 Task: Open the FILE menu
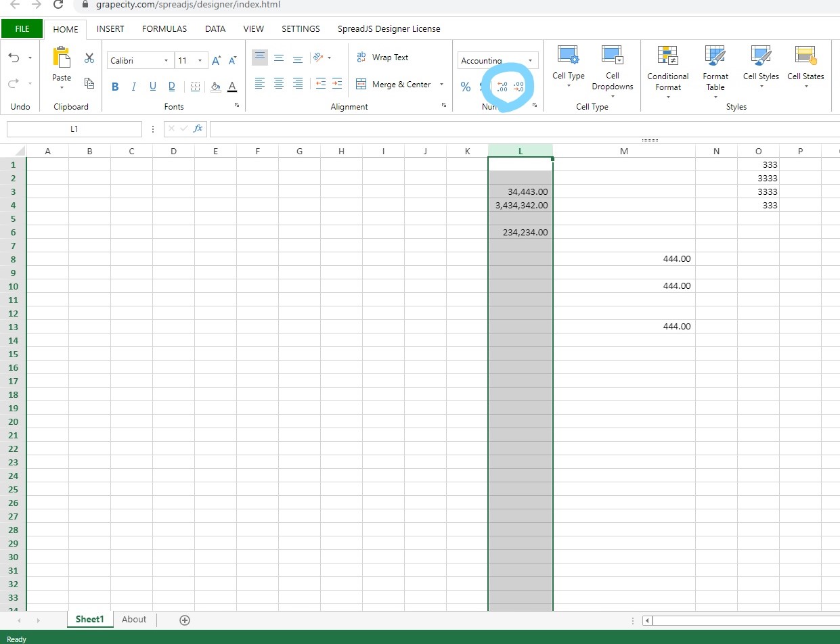(x=22, y=28)
